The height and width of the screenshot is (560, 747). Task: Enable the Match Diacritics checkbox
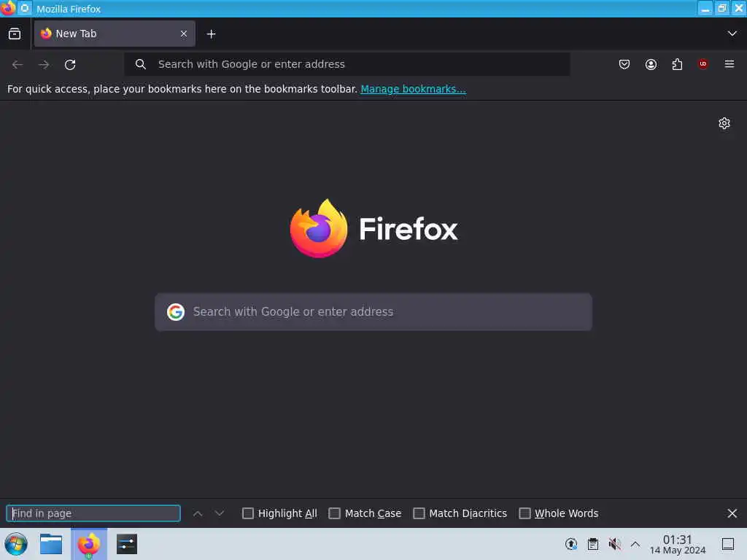coord(419,513)
